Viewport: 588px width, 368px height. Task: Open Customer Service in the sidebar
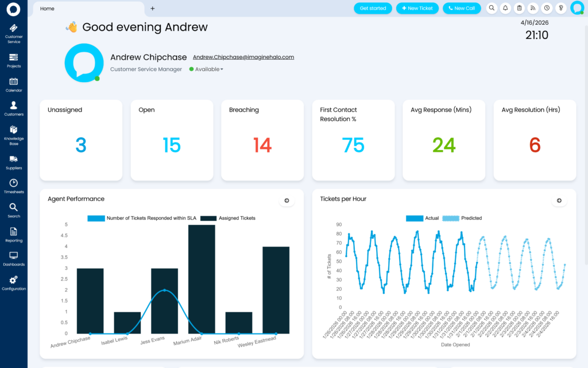(x=14, y=33)
